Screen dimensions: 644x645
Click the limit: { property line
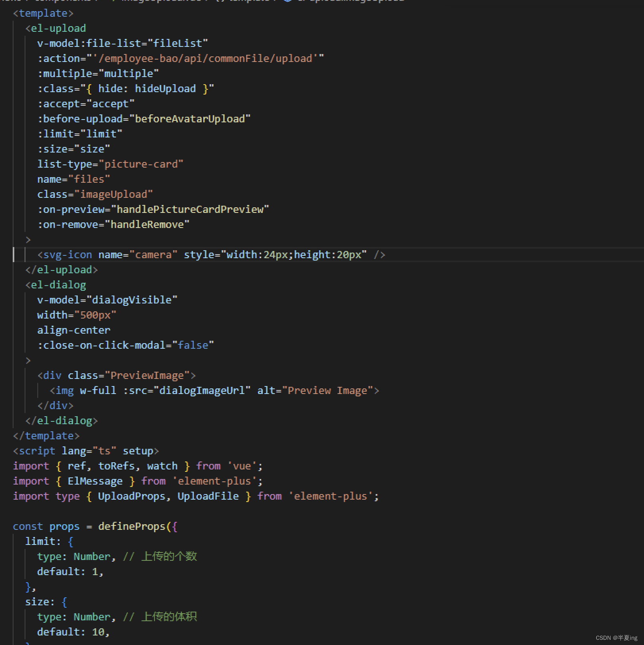(50, 541)
